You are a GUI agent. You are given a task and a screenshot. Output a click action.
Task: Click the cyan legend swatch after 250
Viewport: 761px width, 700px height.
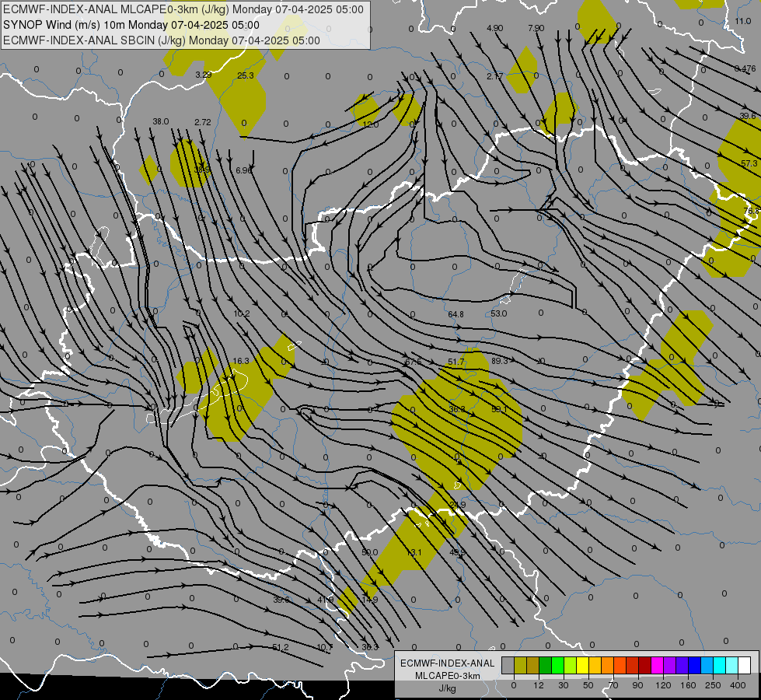pyautogui.click(x=719, y=665)
